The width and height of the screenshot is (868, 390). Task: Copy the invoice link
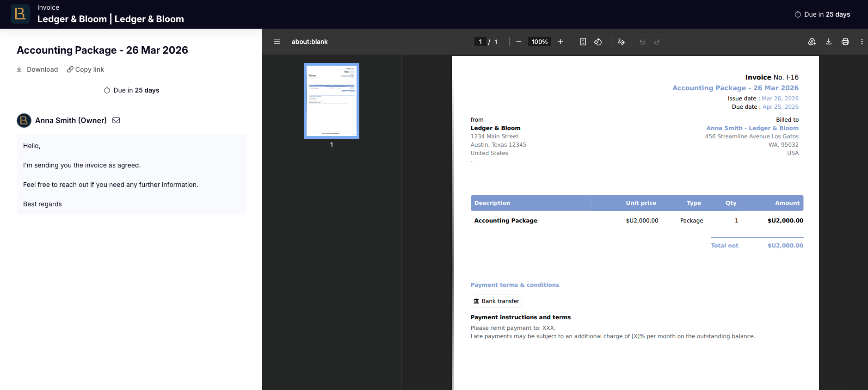pyautogui.click(x=86, y=69)
